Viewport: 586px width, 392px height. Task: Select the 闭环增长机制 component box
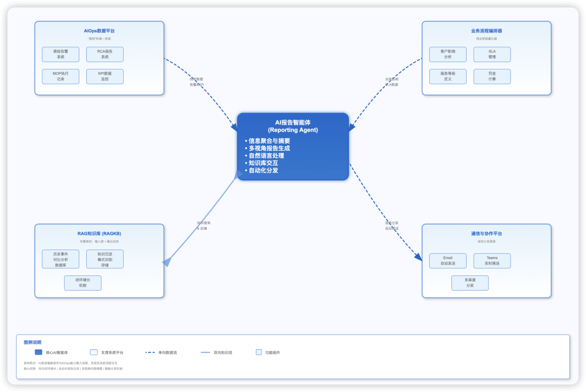[82, 283]
